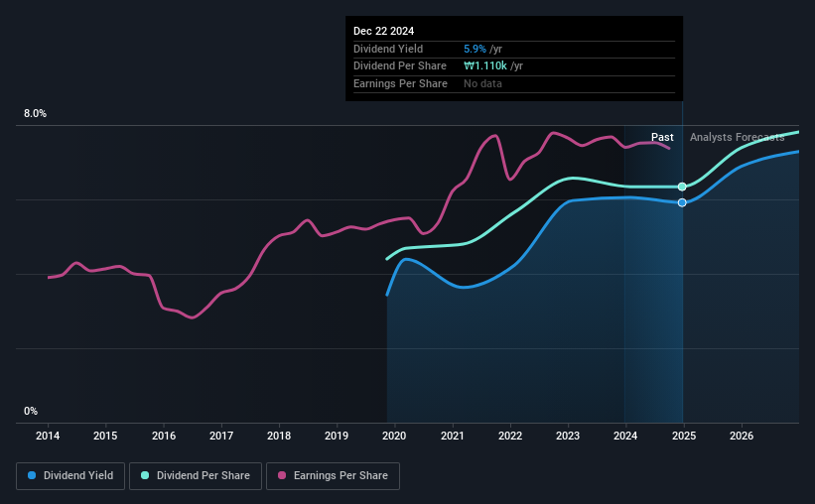Select the blue Dividend Yield data point marker
Image resolution: width=815 pixels, height=504 pixels.
682,202
